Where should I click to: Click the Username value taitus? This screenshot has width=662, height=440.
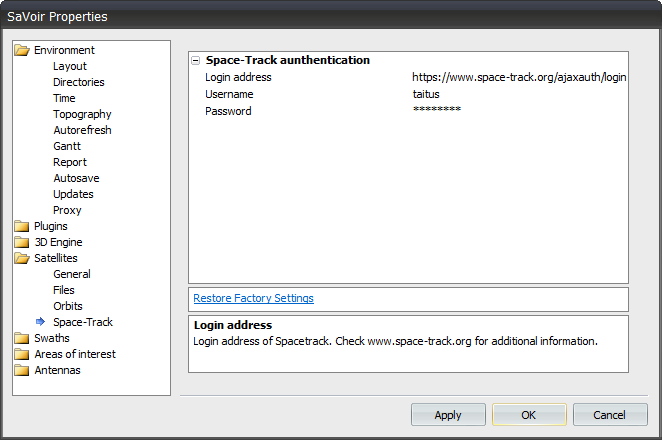click(428, 94)
